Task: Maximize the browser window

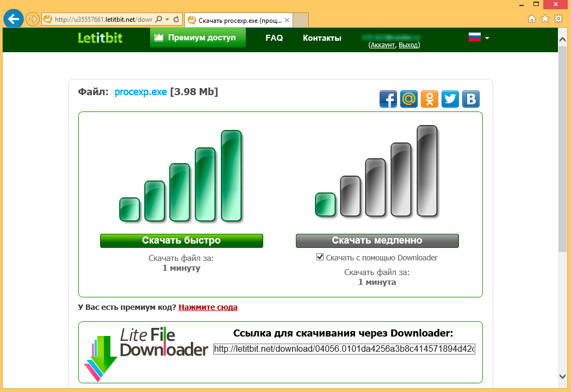Action: [536, 4]
